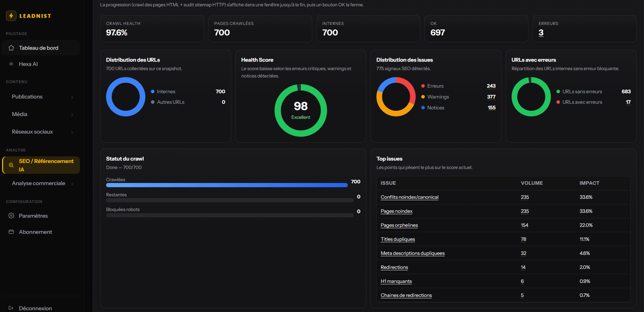Click the Hexa AI sparkle icon
The image size is (644, 312).
click(11, 64)
